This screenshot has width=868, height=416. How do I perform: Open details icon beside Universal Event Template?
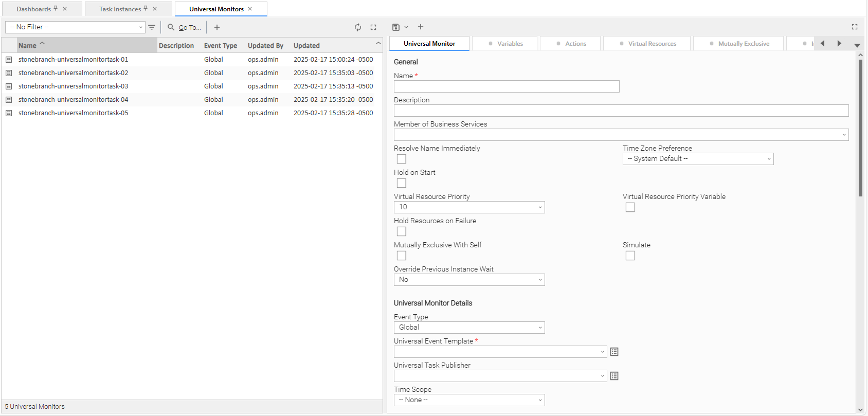pos(614,352)
